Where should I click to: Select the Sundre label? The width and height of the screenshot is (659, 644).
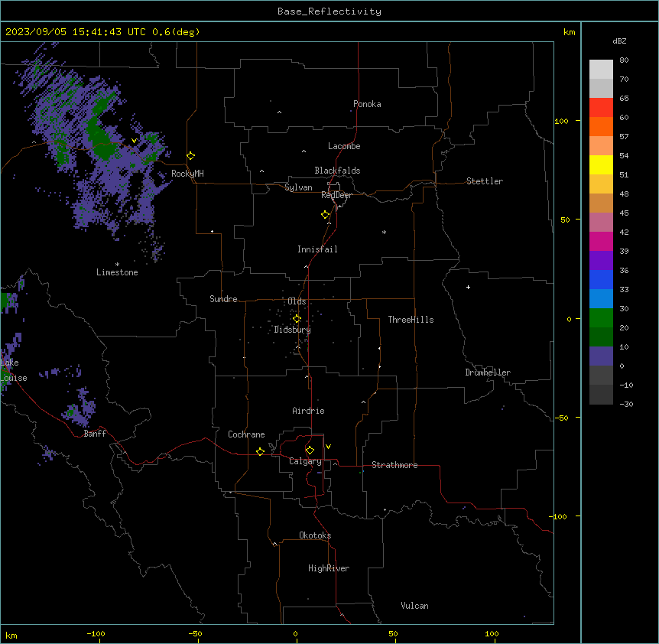(x=223, y=299)
